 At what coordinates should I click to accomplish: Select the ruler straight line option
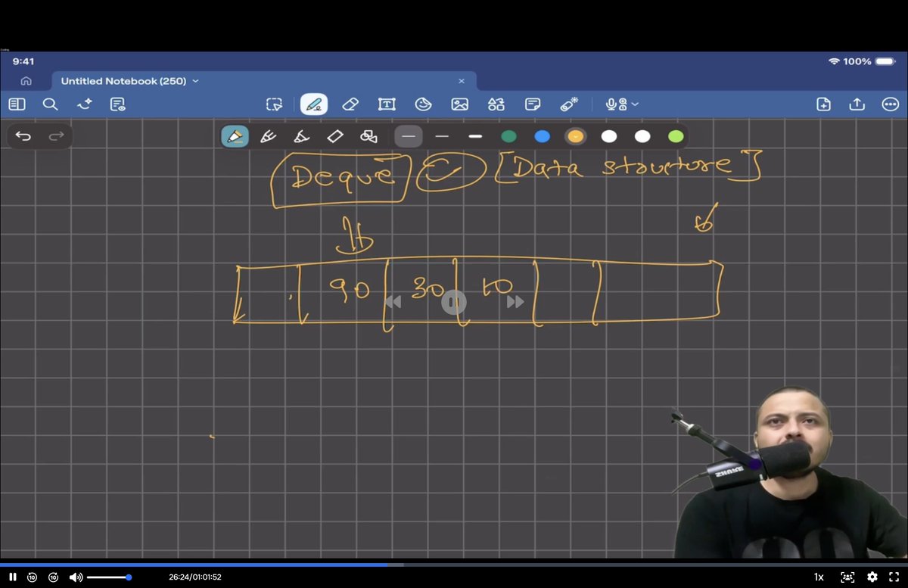[x=335, y=136]
